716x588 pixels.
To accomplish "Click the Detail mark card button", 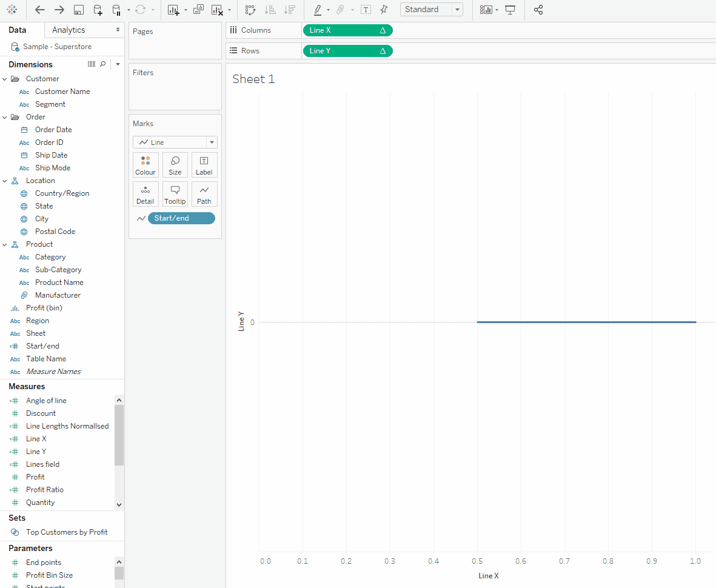I will click(146, 195).
